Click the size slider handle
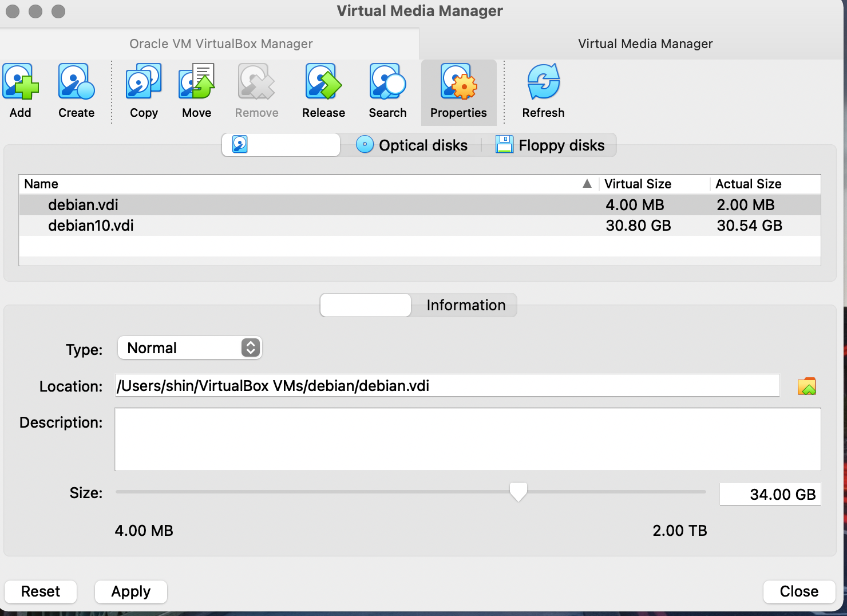 (x=518, y=492)
